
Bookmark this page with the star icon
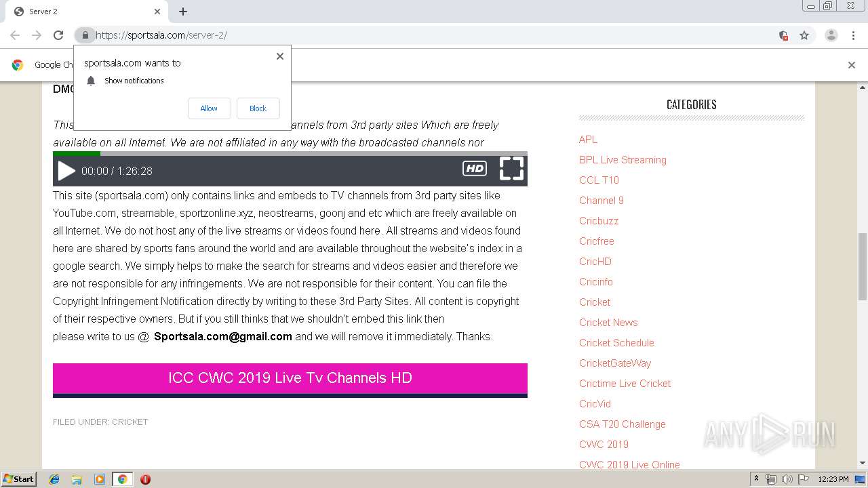pyautogui.click(x=804, y=35)
